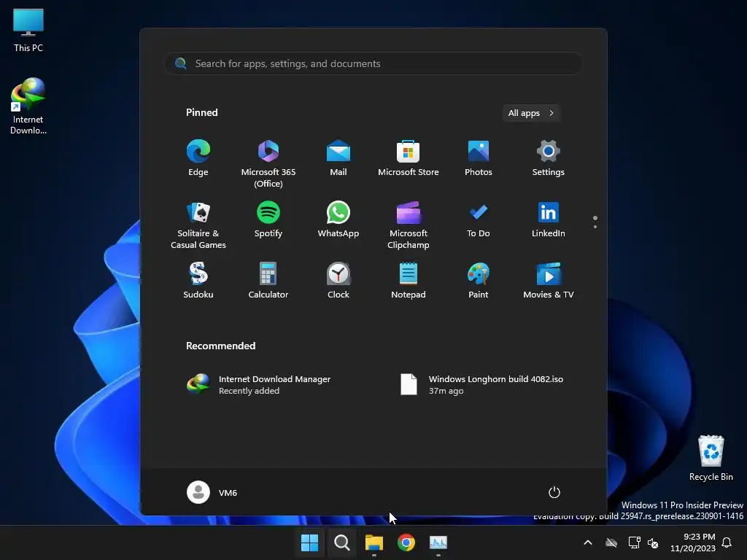Launch Microsoft 365 (Office) pinned app

[x=268, y=163]
